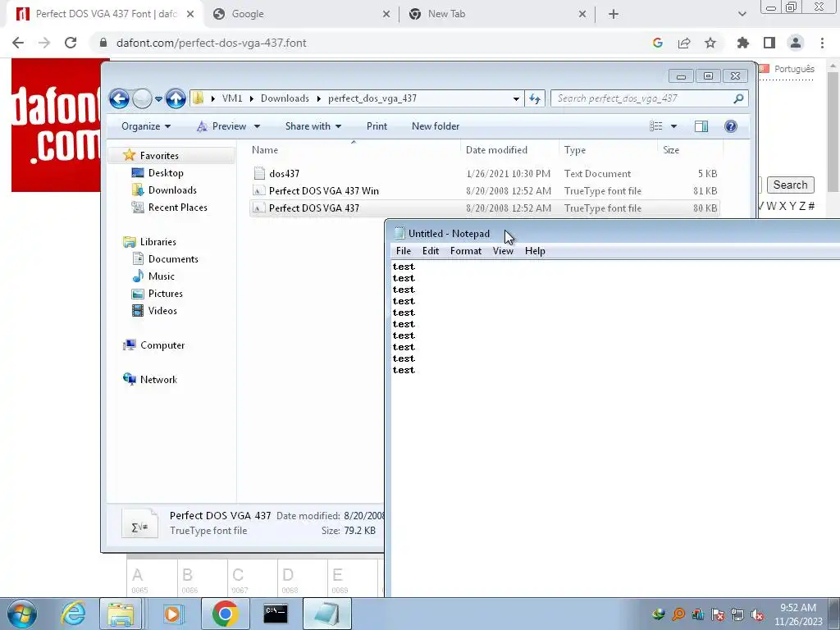Open Notepad View menu
This screenshot has width=840, height=630.
(x=503, y=251)
